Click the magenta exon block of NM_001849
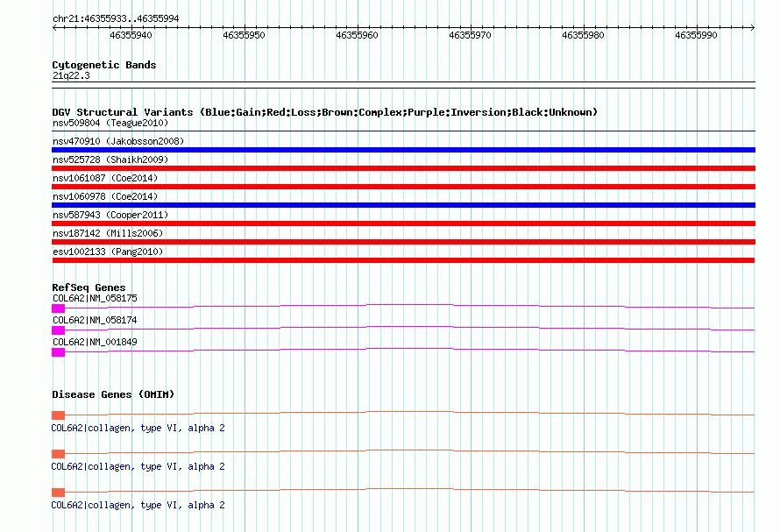Screen dimensions: 780x532 [58, 352]
